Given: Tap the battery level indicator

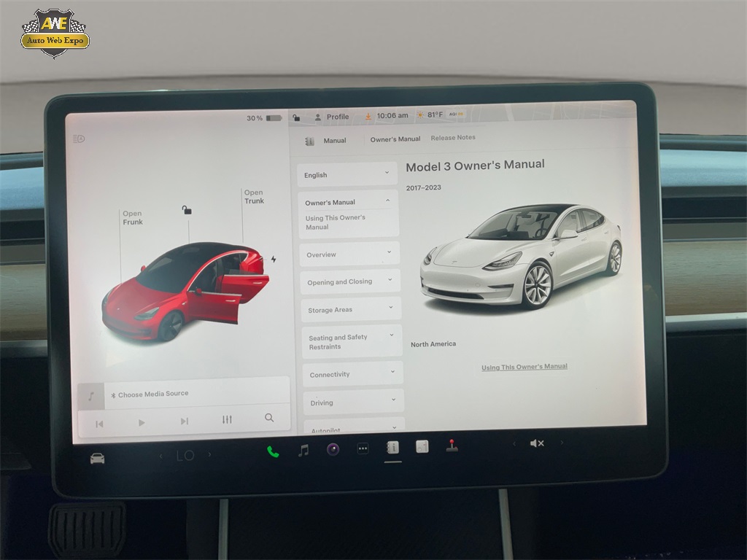Looking at the screenshot, I should coord(264,118).
